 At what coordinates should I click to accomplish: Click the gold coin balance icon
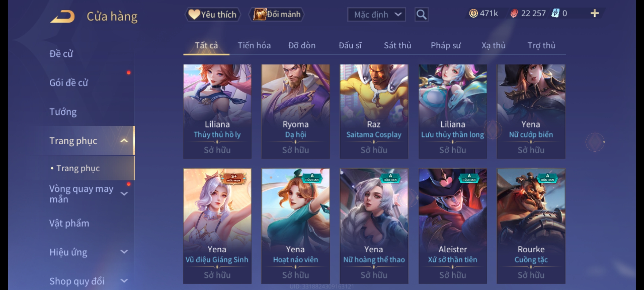pos(473,13)
